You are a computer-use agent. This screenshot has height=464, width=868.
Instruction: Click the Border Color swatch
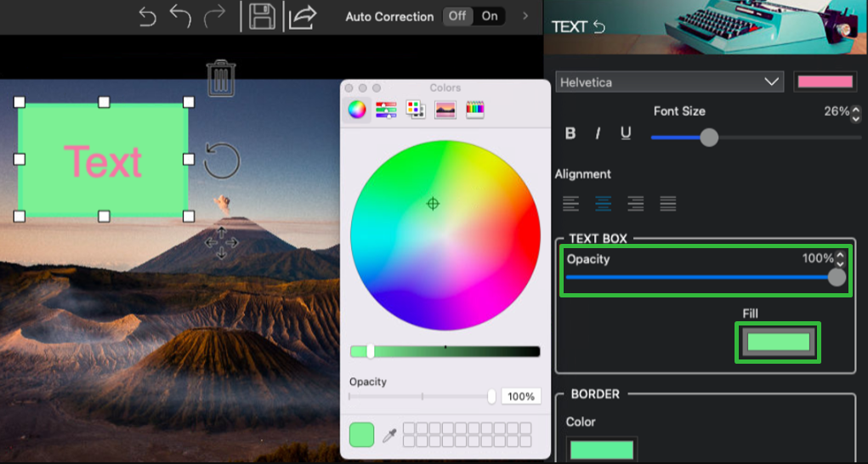pos(602,450)
